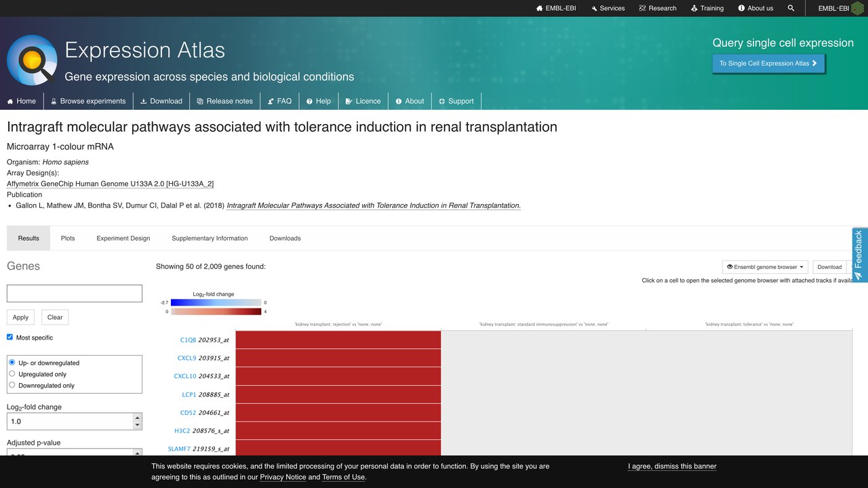The width and height of the screenshot is (868, 488).
Task: Open the About page in nav bar
Action: (x=410, y=101)
